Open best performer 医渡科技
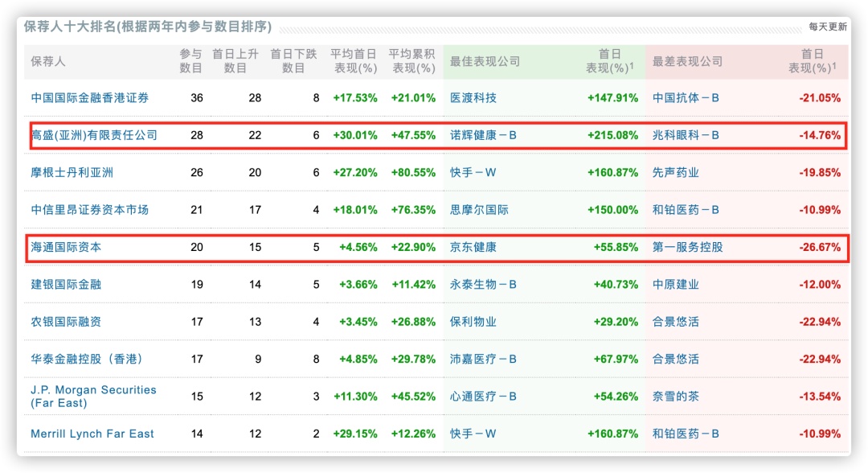 tap(473, 98)
